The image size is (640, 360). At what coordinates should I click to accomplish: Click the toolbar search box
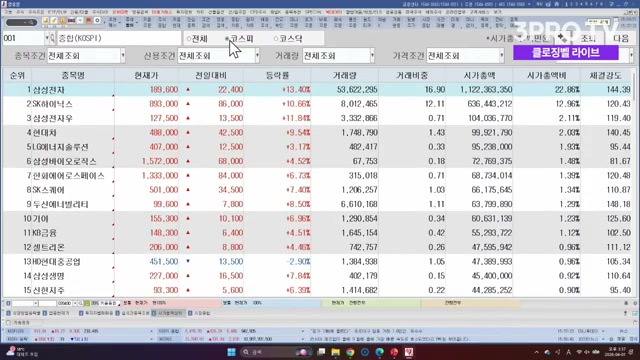coord(21,22)
